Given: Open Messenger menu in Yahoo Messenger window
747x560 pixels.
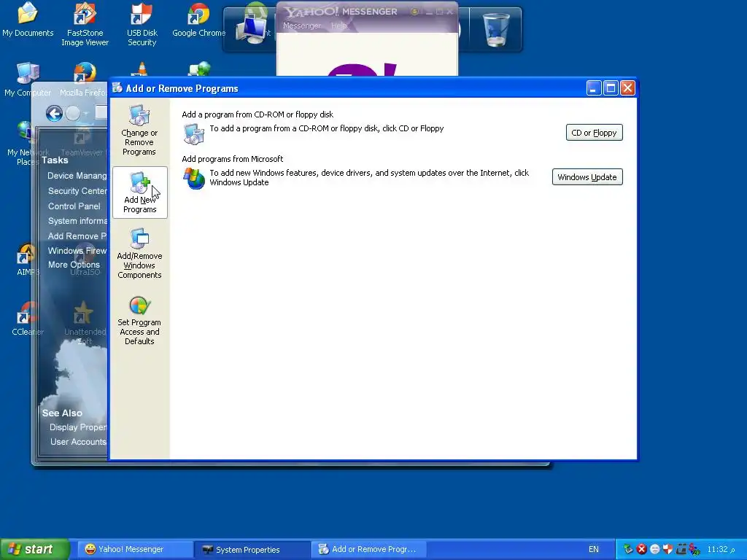Looking at the screenshot, I should pyautogui.click(x=302, y=26).
